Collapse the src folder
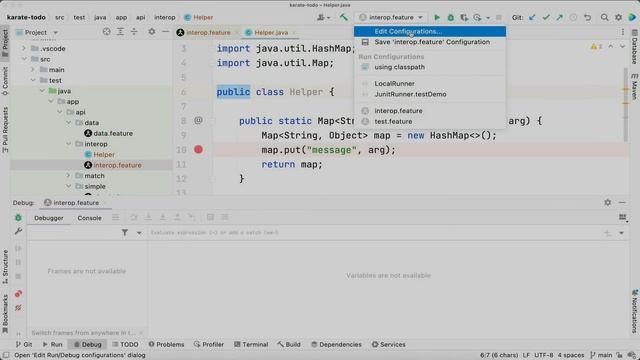 pyautogui.click(x=24, y=59)
